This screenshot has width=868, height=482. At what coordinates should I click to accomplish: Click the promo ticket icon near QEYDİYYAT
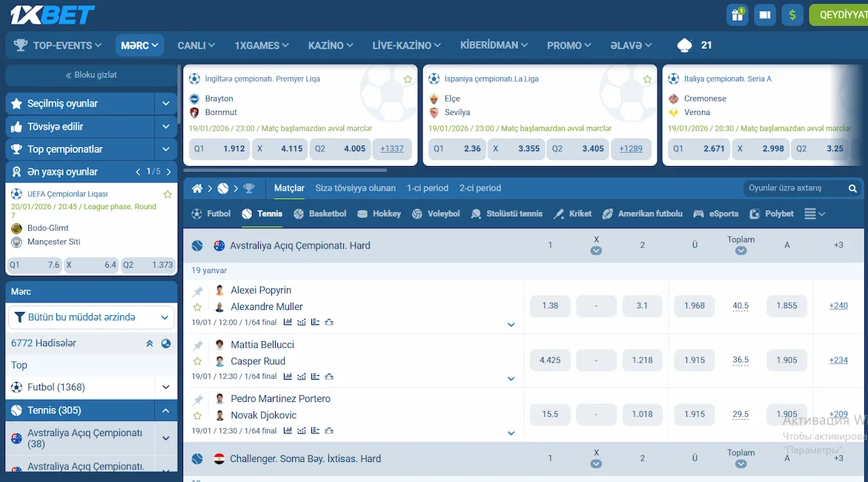click(764, 14)
